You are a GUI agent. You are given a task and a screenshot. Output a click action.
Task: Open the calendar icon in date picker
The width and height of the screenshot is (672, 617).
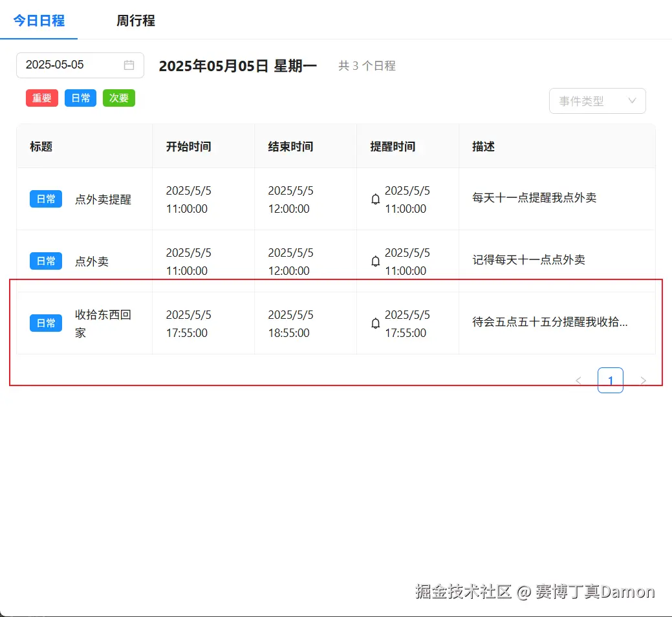tap(129, 65)
